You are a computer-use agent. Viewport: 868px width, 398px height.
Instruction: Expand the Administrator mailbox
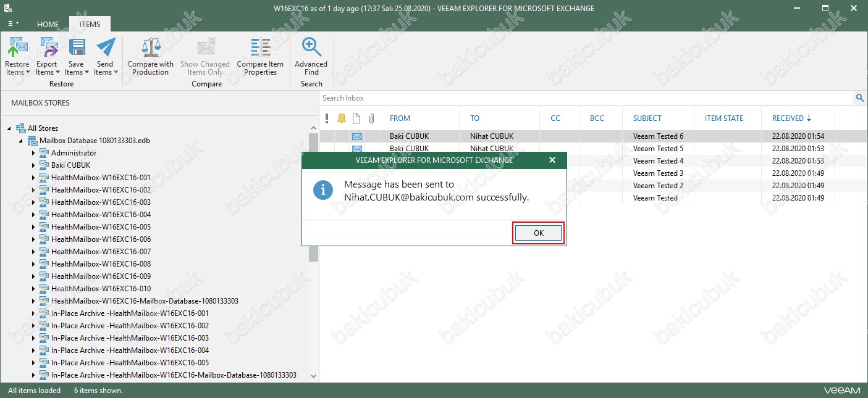[x=33, y=153]
